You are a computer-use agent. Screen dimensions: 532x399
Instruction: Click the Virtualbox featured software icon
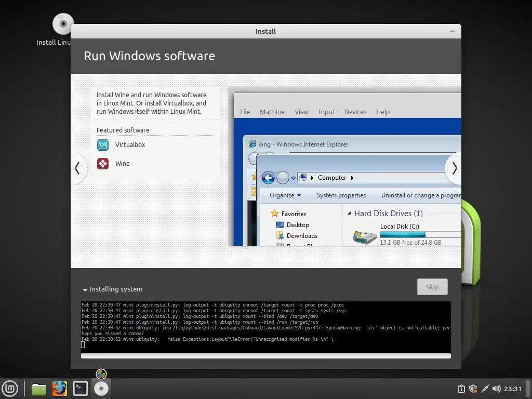(103, 145)
